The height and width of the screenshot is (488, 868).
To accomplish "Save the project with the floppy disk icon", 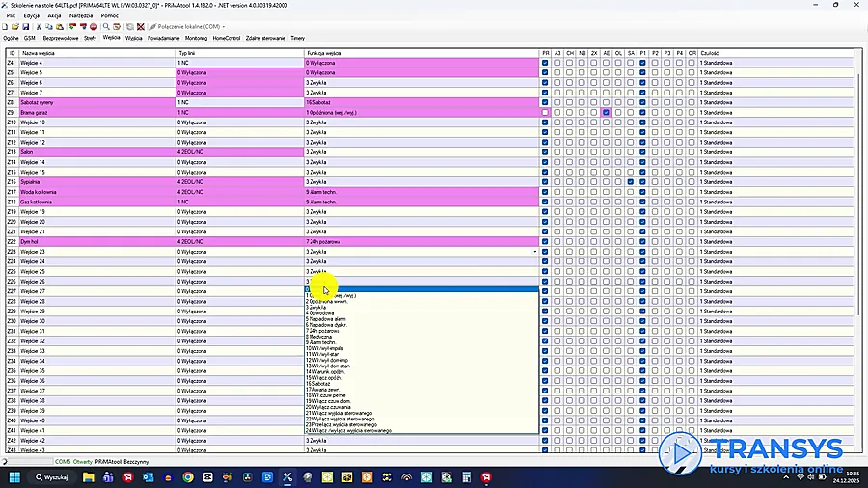I will 25,27.
